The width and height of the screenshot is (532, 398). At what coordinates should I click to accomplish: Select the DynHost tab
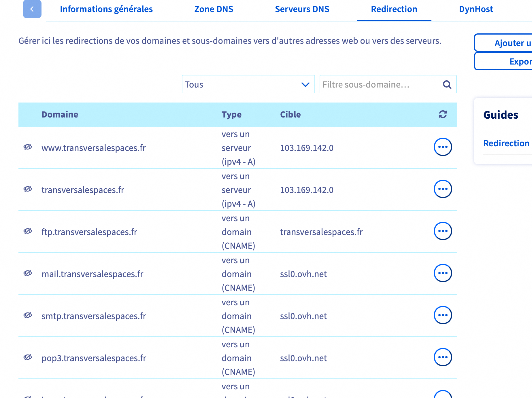click(476, 9)
